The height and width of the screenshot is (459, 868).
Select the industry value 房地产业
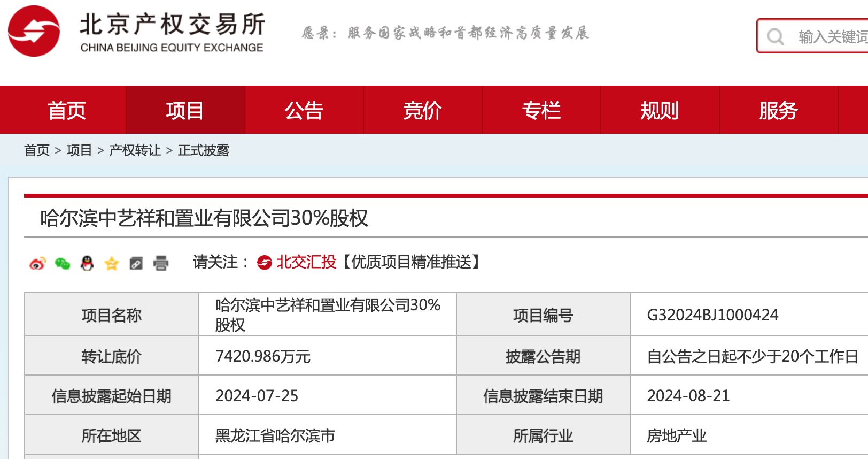[x=677, y=436]
